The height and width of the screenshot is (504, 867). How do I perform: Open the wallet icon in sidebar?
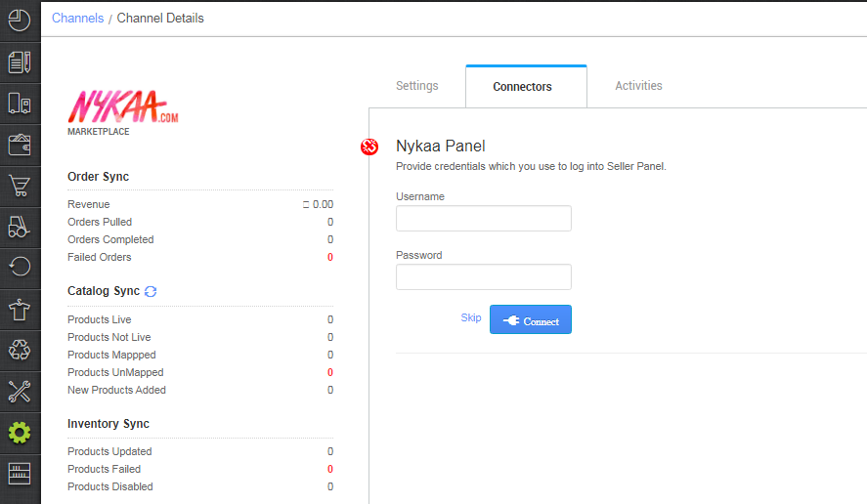click(20, 145)
